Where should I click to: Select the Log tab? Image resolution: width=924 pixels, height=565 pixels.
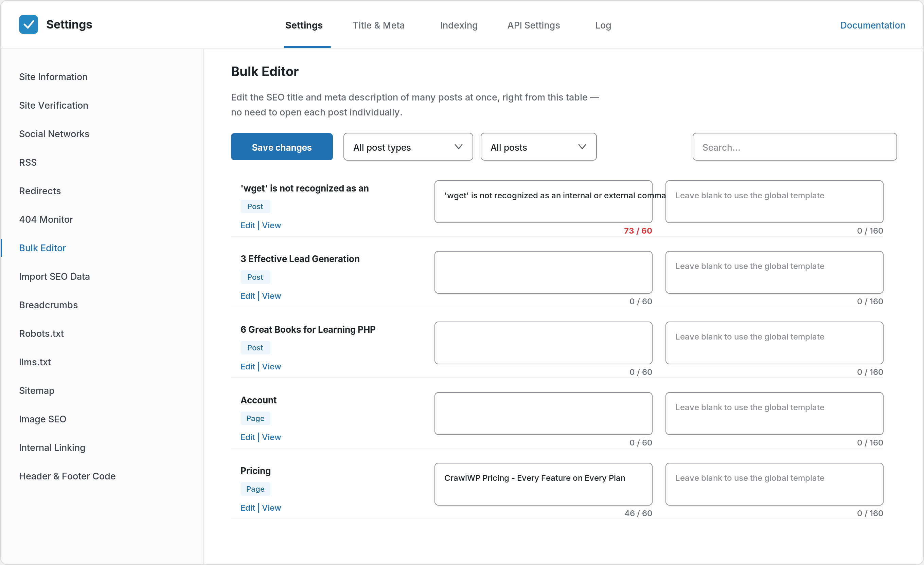(x=603, y=25)
